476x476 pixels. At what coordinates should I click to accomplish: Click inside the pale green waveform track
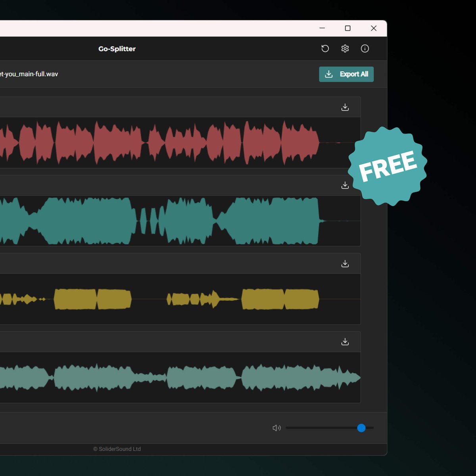(x=180, y=377)
